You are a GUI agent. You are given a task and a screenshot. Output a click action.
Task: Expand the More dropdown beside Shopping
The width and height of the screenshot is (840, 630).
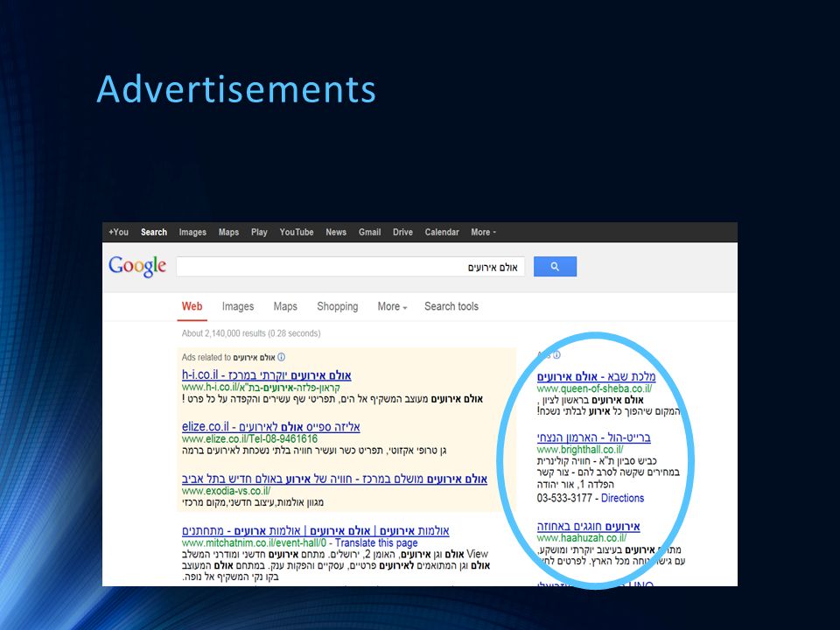click(392, 306)
